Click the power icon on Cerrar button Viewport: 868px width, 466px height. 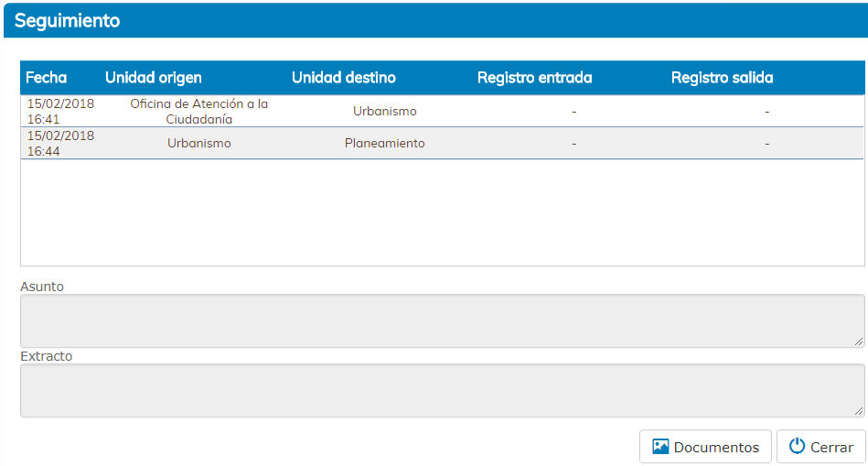pyautogui.click(x=797, y=447)
